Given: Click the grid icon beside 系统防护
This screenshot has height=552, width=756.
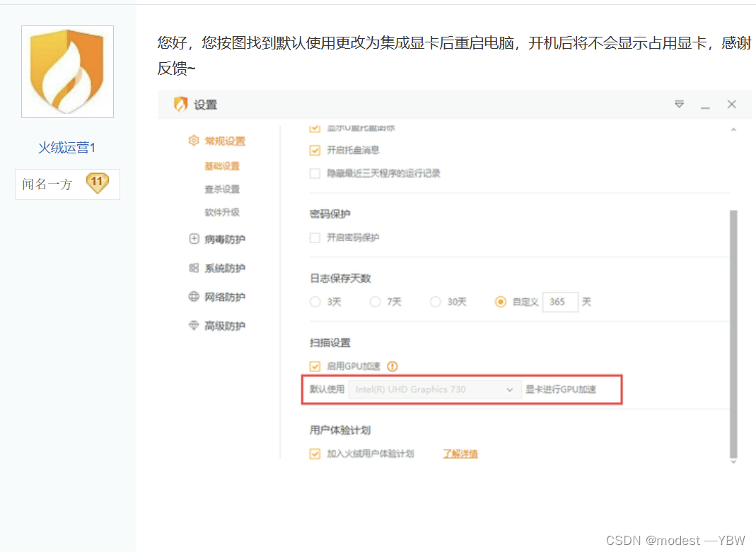Looking at the screenshot, I should 194,268.
